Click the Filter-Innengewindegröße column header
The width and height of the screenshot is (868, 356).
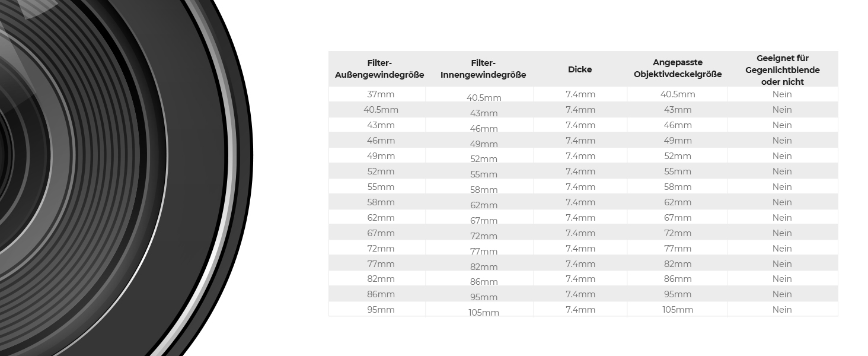click(483, 69)
